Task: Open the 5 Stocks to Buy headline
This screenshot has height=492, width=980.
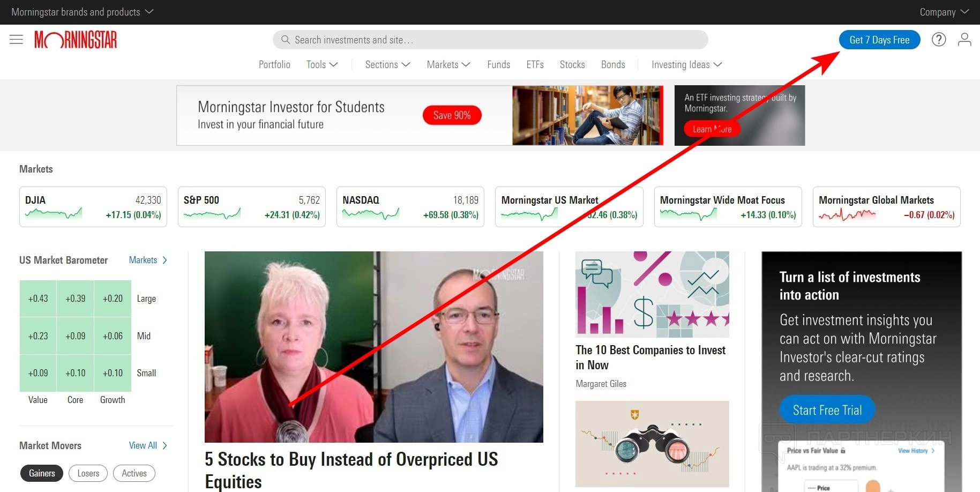Action: tap(351, 470)
